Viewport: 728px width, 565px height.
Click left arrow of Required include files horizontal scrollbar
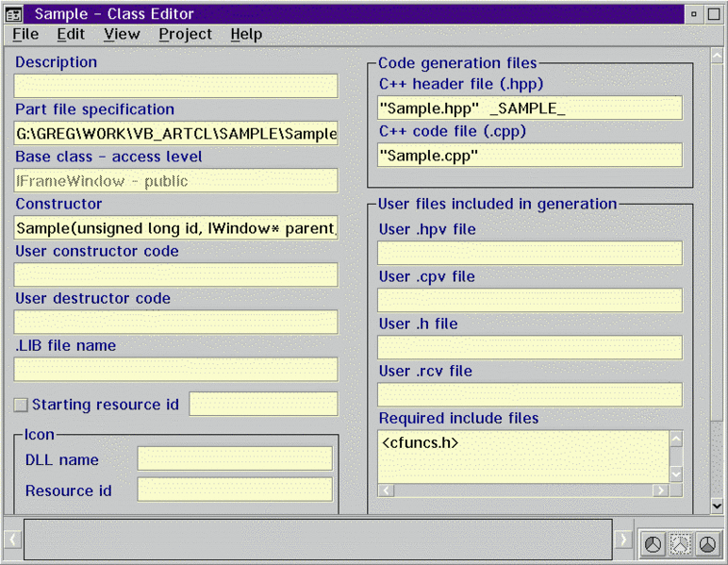tap(387, 490)
